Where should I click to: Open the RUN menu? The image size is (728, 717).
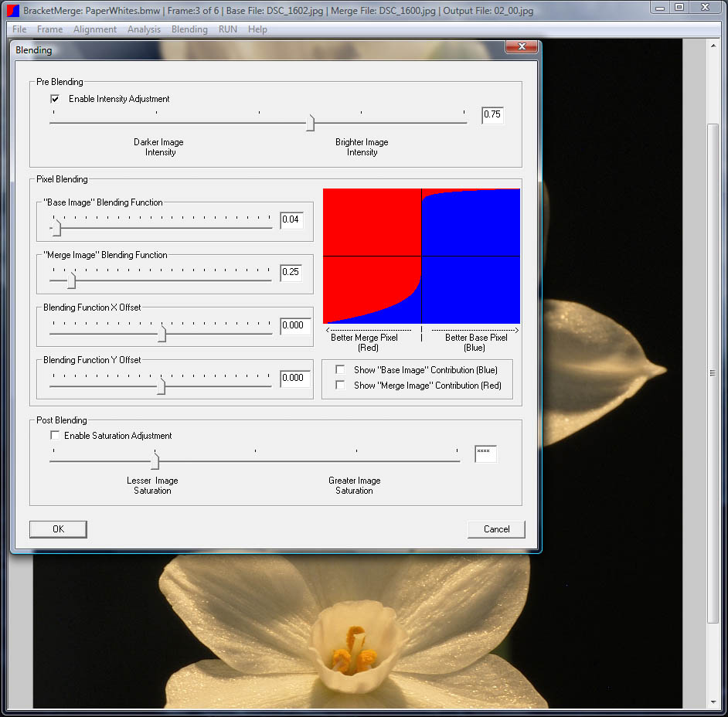(x=227, y=29)
